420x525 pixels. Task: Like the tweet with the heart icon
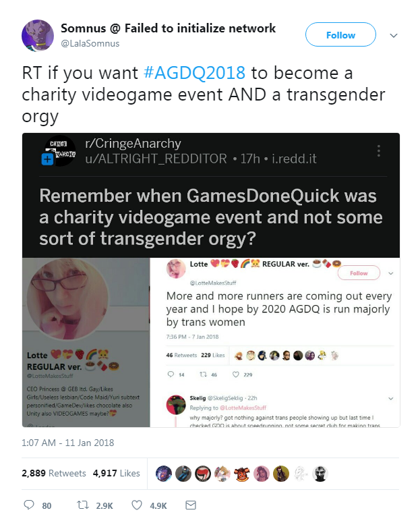point(136,505)
